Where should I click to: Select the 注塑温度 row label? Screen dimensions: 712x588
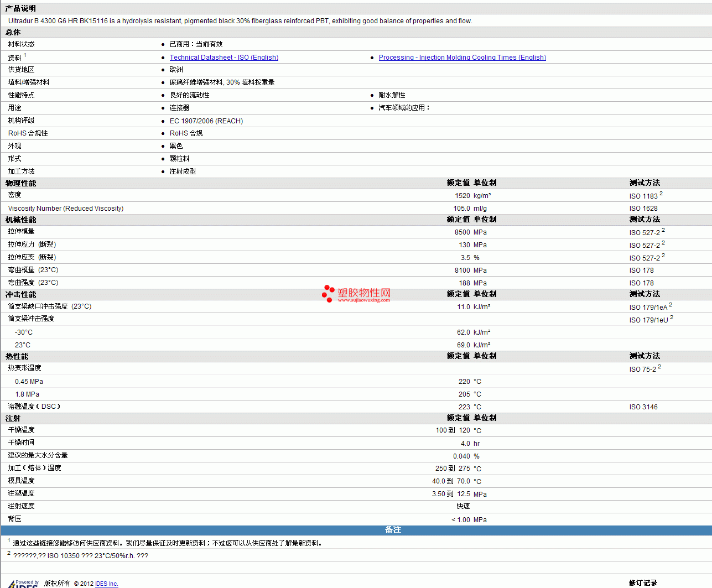(x=21, y=493)
